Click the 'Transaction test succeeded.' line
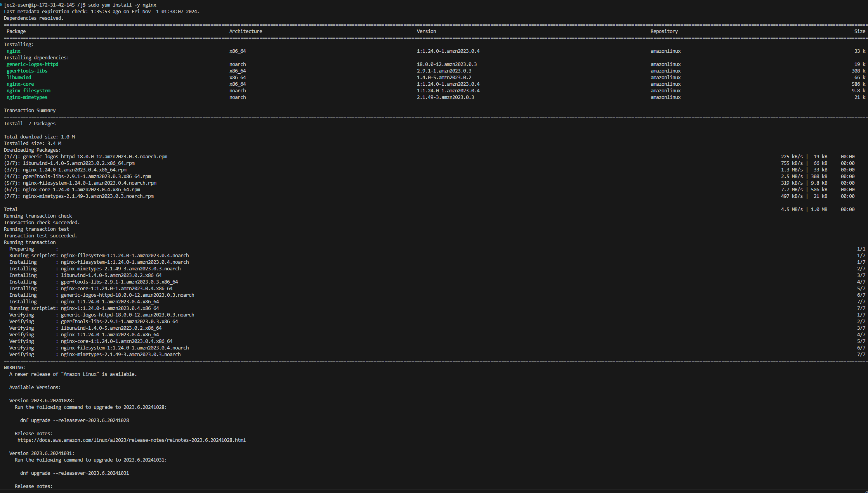 tap(40, 235)
